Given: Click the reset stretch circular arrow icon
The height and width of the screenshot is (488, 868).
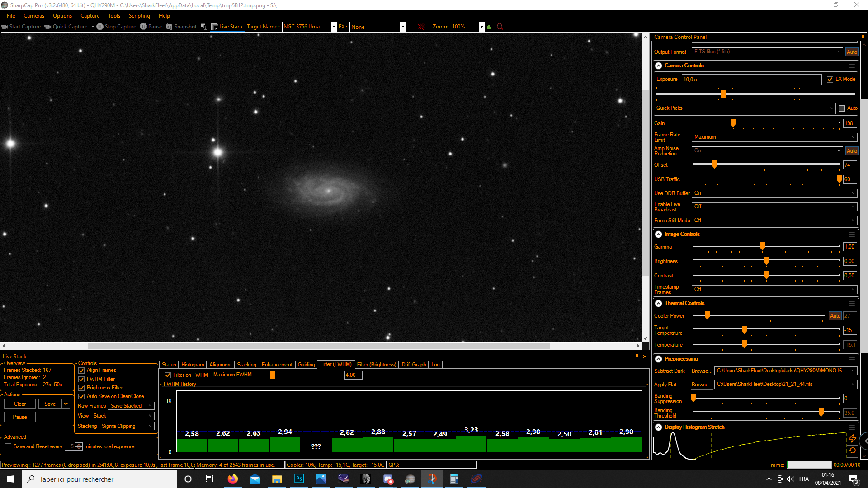Looking at the screenshot, I should click(x=852, y=450).
